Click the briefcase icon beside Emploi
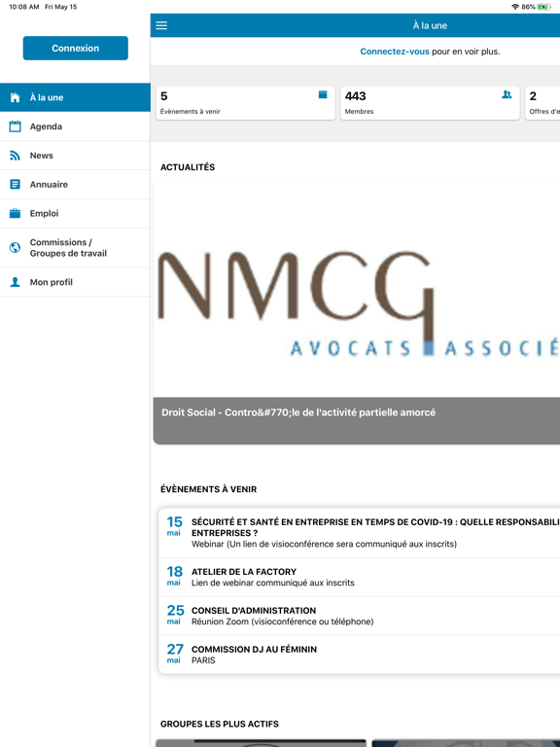 (x=16, y=213)
